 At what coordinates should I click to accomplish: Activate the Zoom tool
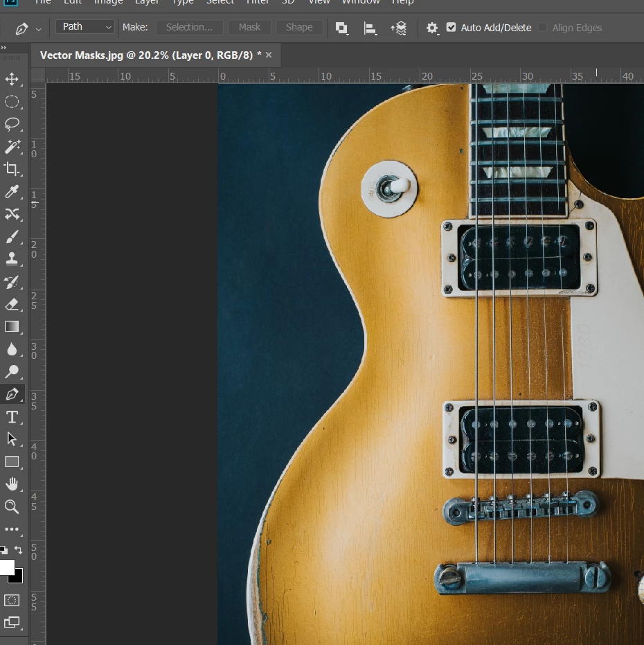click(12, 507)
